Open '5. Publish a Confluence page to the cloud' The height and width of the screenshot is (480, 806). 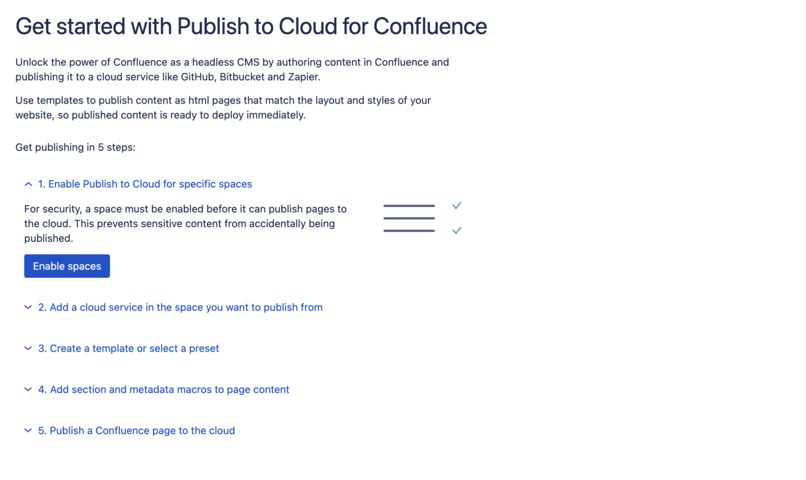[x=136, y=431]
